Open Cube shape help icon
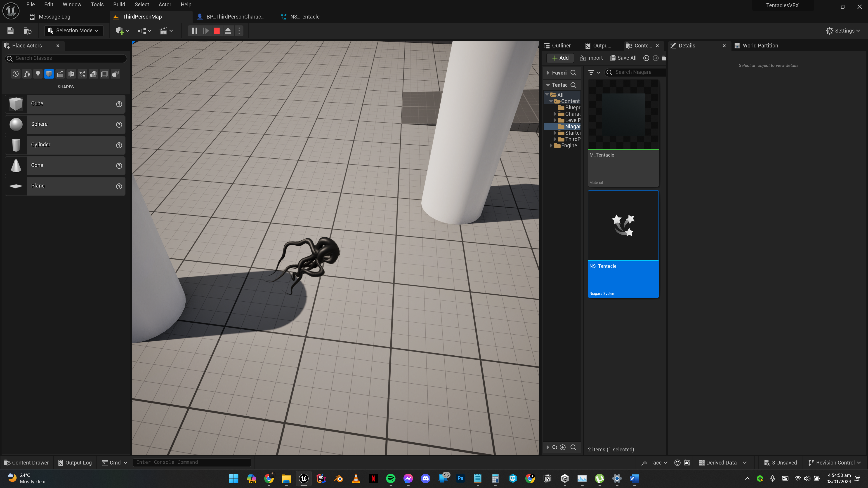The height and width of the screenshot is (488, 868). click(119, 104)
